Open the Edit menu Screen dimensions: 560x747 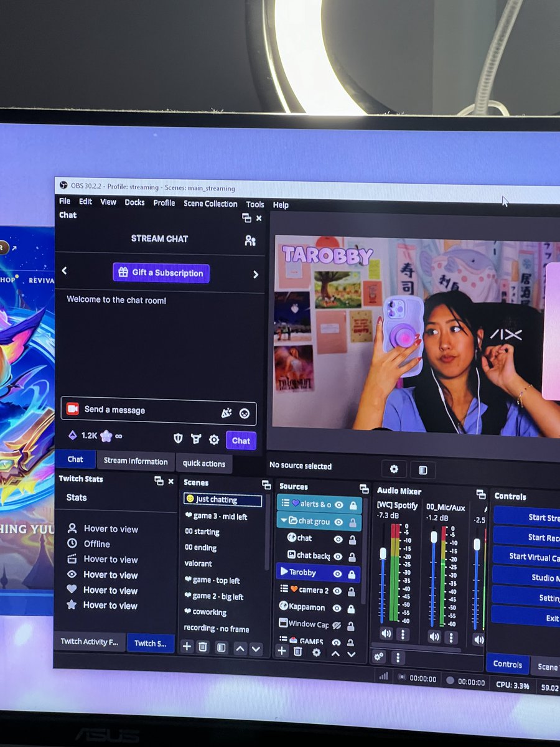pyautogui.click(x=85, y=202)
